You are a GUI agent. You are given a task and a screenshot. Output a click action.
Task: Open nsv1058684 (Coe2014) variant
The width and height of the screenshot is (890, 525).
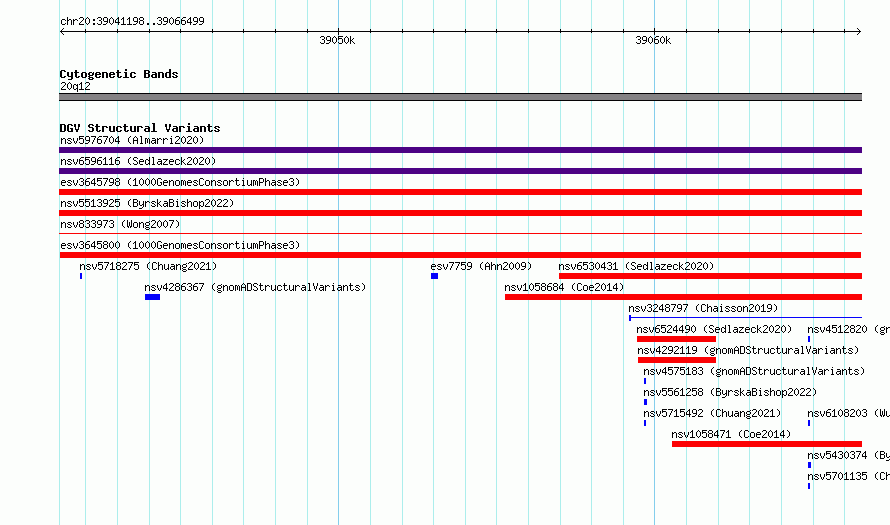564,287
